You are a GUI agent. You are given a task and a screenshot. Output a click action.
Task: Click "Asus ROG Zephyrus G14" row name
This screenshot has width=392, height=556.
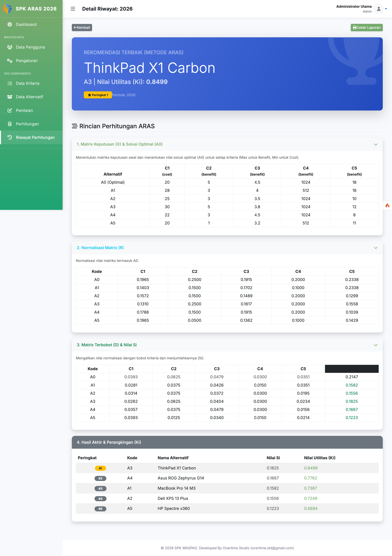181,478
